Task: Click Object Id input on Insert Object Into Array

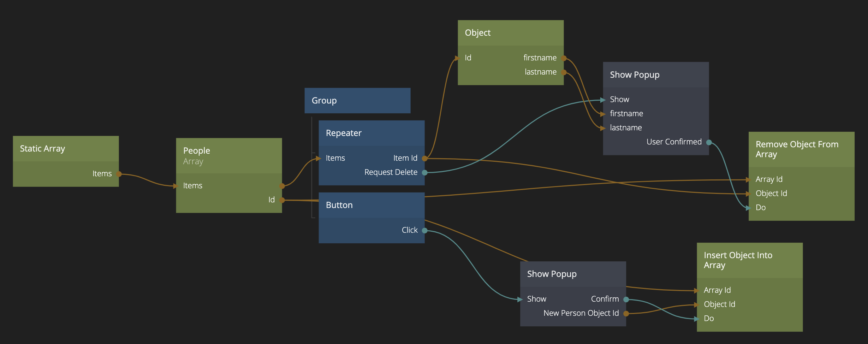Action: [x=697, y=305]
